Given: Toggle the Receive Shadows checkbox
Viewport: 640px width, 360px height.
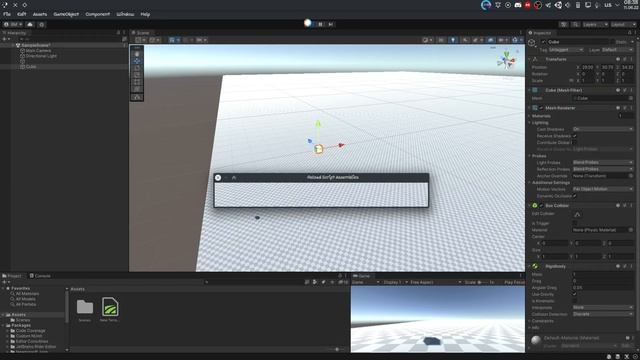Looking at the screenshot, I should (575, 136).
